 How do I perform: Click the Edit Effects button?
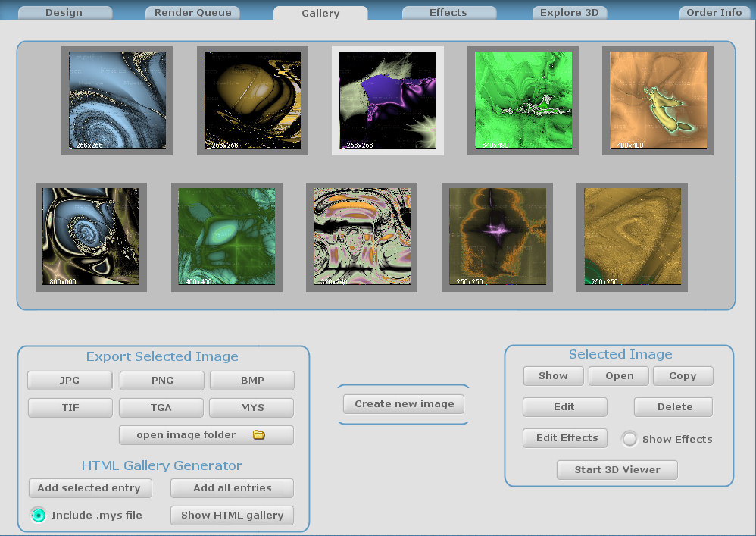566,438
